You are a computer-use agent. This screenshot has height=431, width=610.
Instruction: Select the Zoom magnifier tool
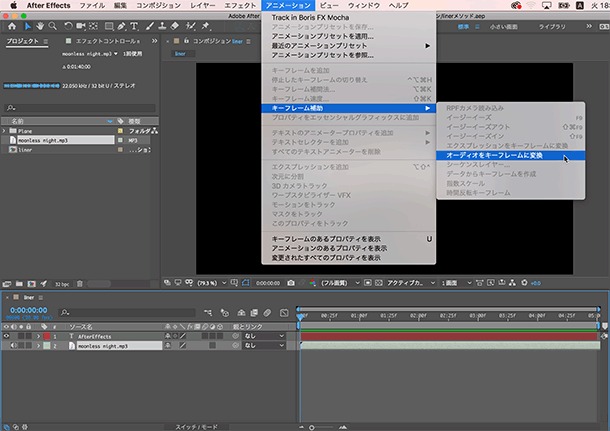(53, 26)
